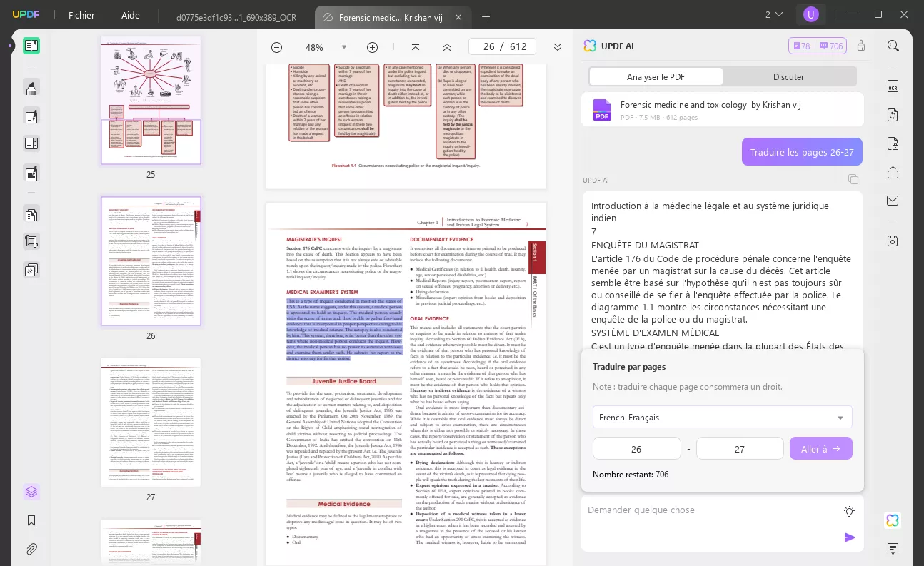Click the Traduire les pages 26-27 message
Image resolution: width=924 pixels, height=566 pixels.
click(x=802, y=152)
